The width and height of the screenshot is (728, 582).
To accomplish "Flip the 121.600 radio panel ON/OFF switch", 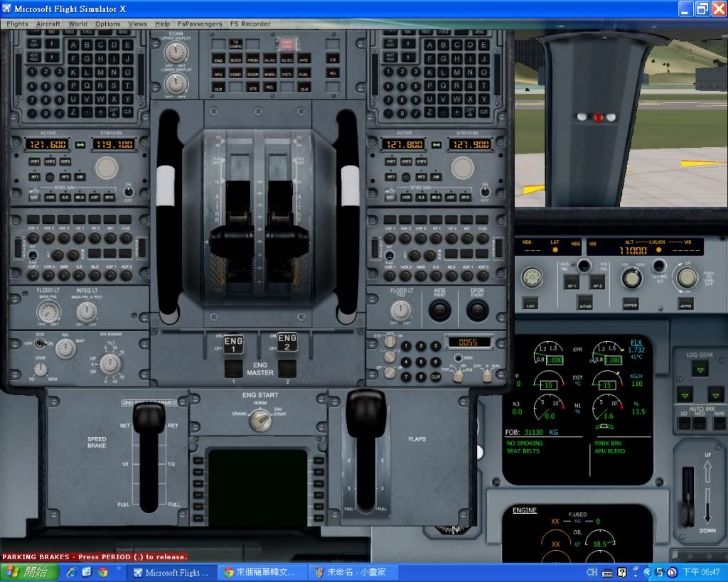I will point(129,192).
